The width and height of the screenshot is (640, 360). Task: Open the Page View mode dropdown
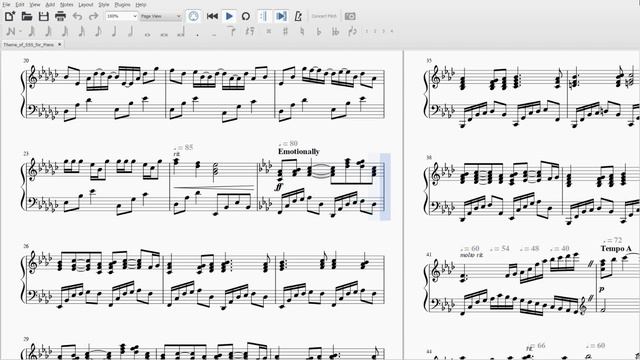point(160,16)
